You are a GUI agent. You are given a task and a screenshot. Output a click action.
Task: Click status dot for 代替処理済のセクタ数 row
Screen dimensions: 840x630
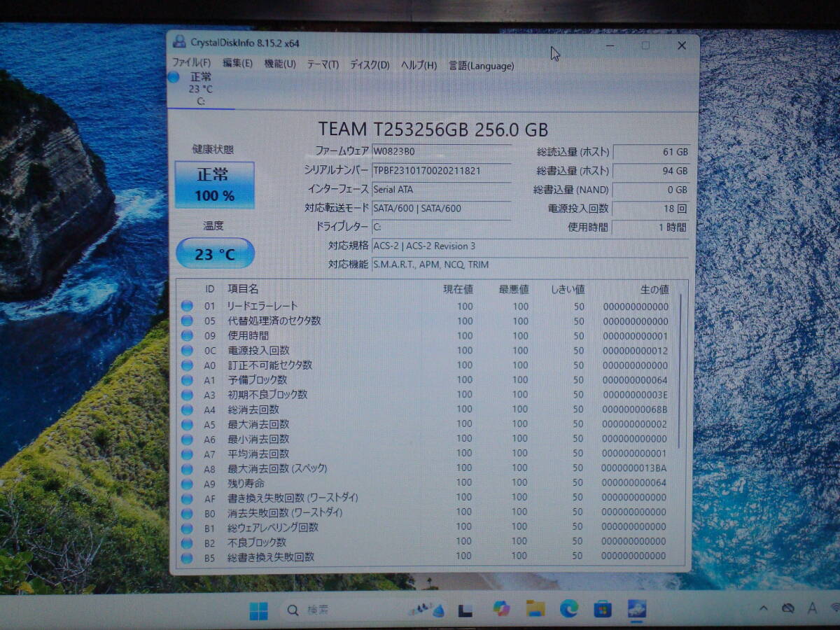(187, 321)
